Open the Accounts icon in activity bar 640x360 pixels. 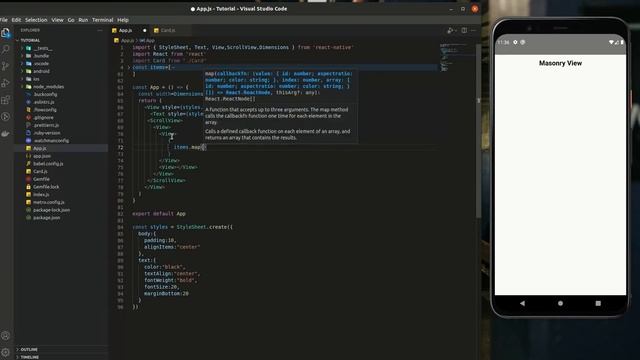(6, 336)
